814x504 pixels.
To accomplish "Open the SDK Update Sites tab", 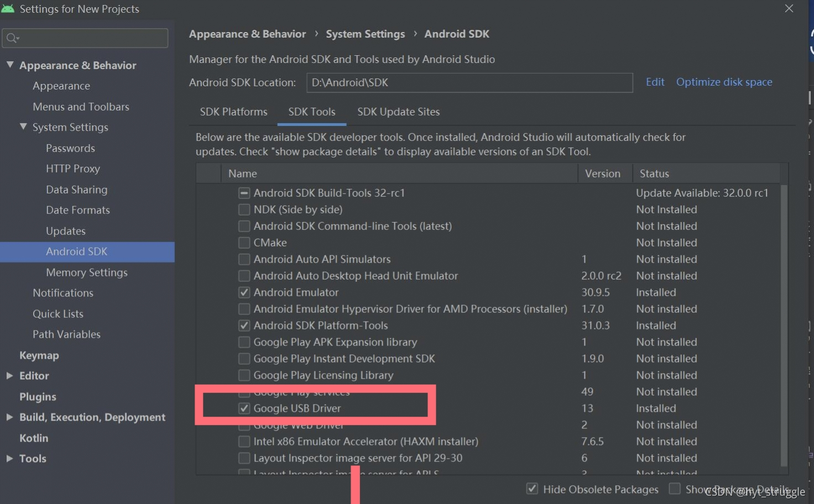I will tap(398, 112).
